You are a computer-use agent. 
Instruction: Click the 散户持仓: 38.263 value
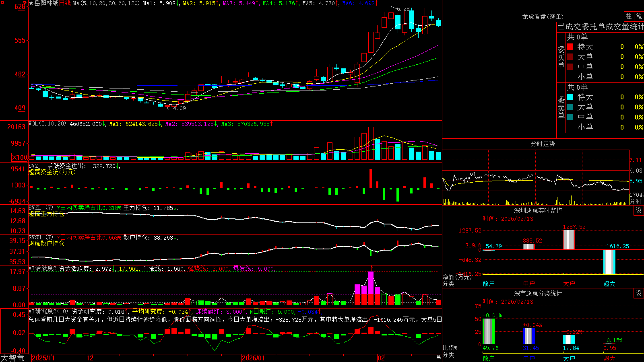coord(148,238)
